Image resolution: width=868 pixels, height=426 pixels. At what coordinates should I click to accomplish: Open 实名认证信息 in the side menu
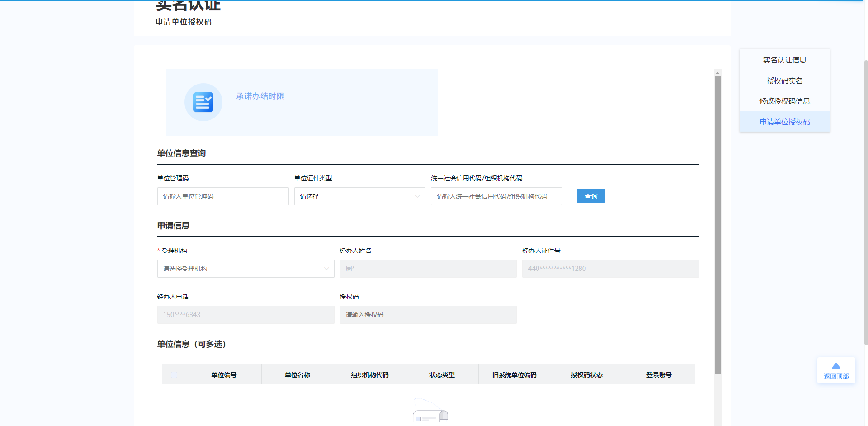point(784,60)
